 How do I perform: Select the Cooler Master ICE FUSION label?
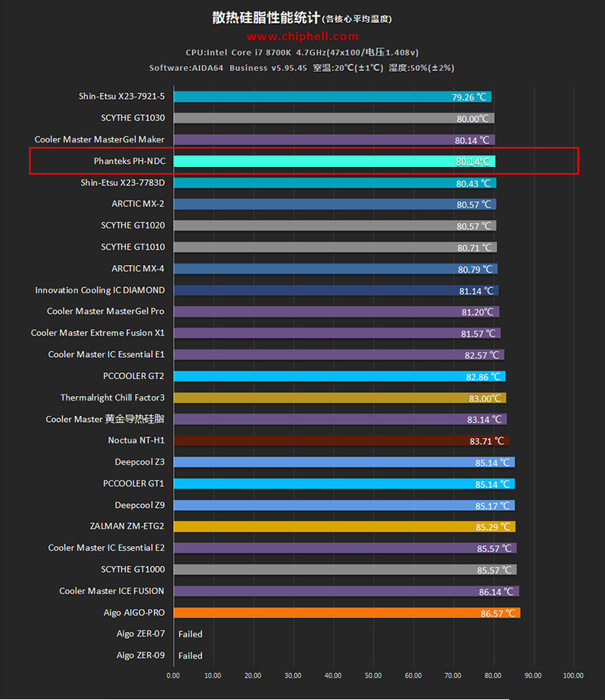tap(112, 591)
